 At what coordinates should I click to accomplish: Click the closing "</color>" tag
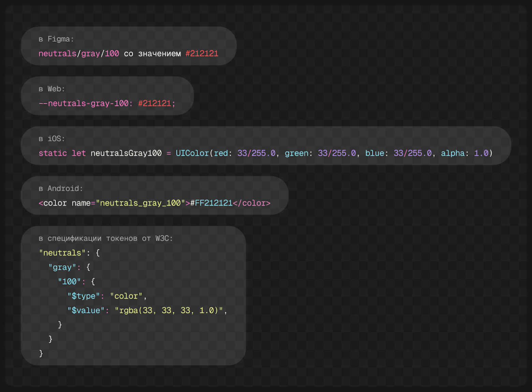(252, 203)
